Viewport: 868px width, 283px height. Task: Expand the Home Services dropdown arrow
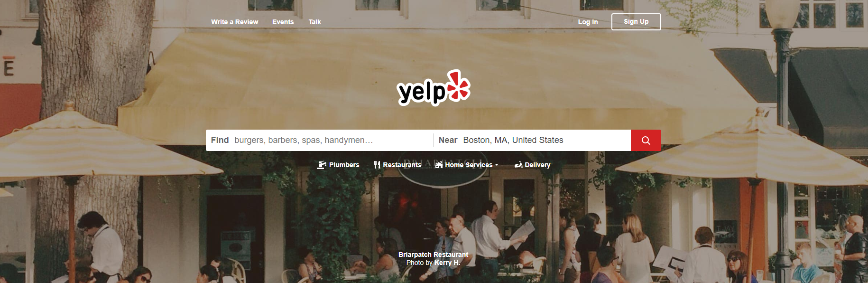point(497,165)
